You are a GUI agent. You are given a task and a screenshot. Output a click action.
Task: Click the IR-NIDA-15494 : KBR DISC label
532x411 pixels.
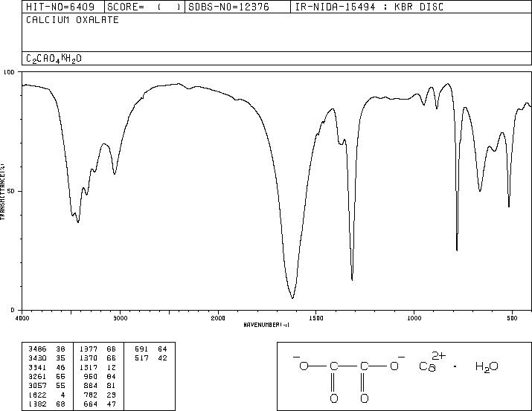click(x=369, y=7)
